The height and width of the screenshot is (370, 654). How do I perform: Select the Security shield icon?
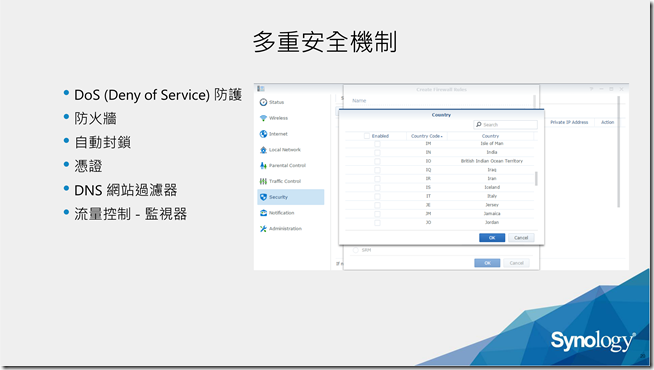(263, 197)
